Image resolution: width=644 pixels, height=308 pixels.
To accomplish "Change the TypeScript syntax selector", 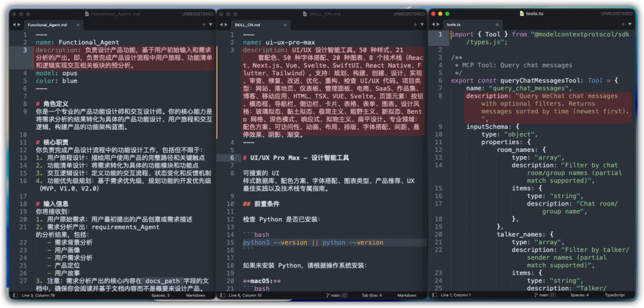I will pos(614,295).
